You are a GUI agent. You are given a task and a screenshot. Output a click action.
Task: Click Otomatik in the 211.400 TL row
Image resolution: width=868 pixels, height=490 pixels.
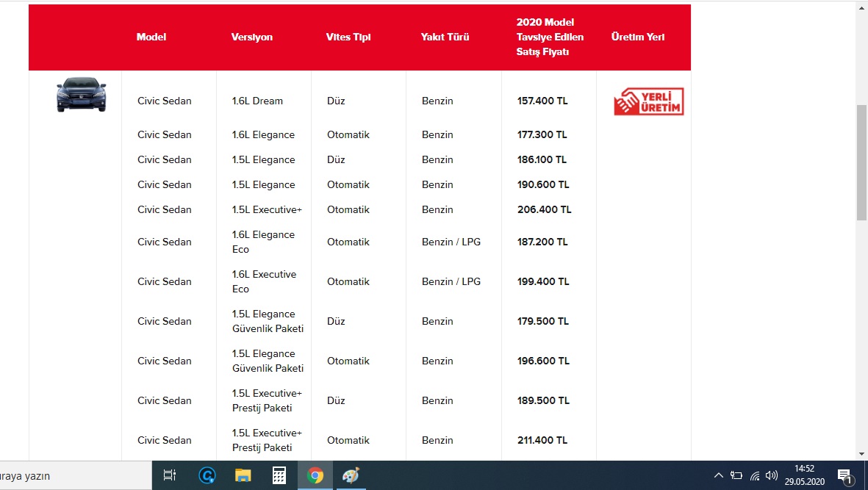point(348,441)
